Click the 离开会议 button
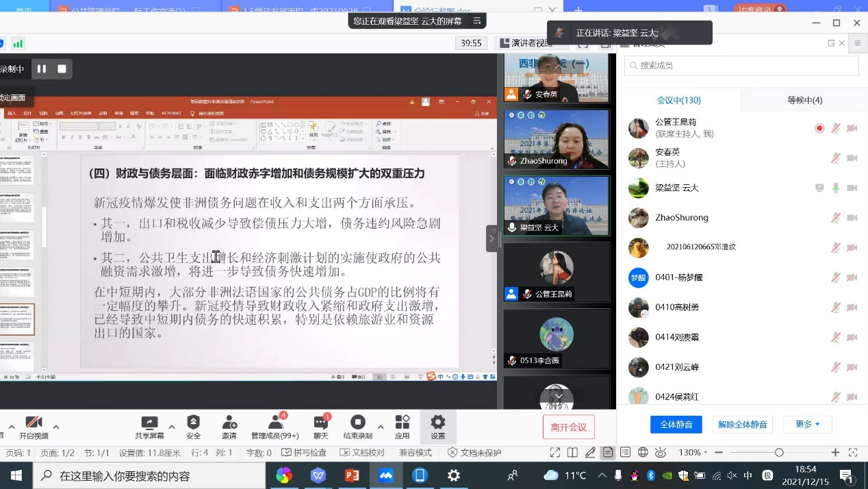This screenshot has height=489, width=868. (x=568, y=426)
